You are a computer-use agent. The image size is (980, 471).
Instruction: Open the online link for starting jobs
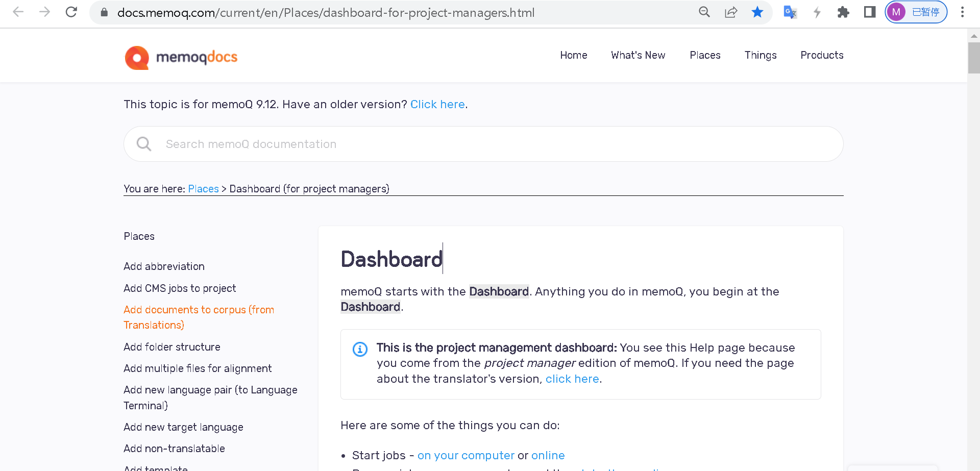[x=548, y=455]
